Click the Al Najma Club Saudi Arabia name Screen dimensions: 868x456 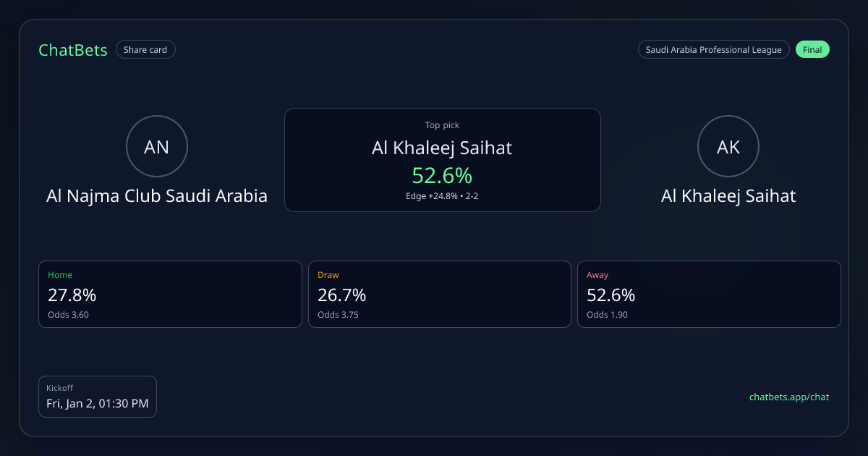[157, 196]
